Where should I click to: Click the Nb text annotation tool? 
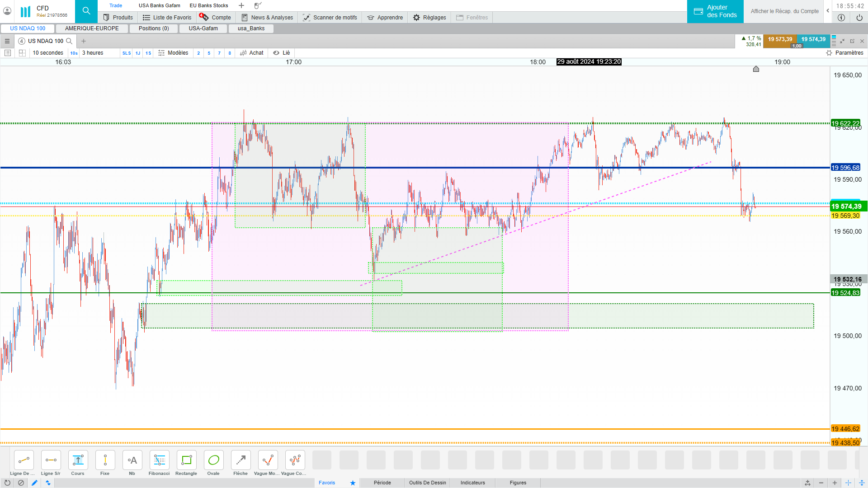click(x=132, y=460)
